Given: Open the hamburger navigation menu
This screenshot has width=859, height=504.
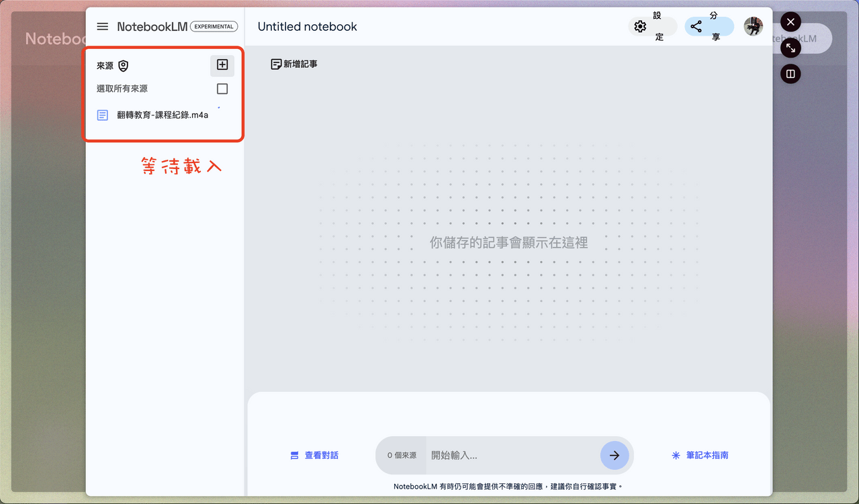Looking at the screenshot, I should (103, 27).
